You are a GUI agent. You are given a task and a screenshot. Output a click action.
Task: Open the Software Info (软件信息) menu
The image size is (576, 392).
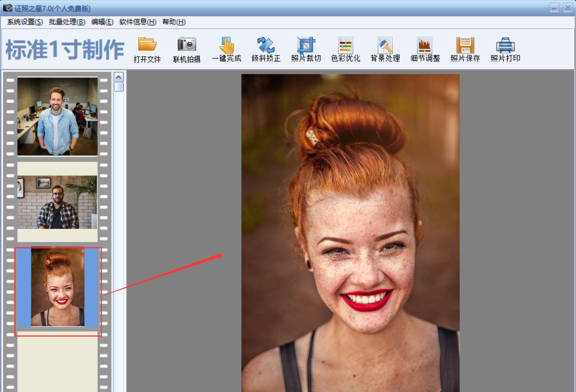point(138,22)
